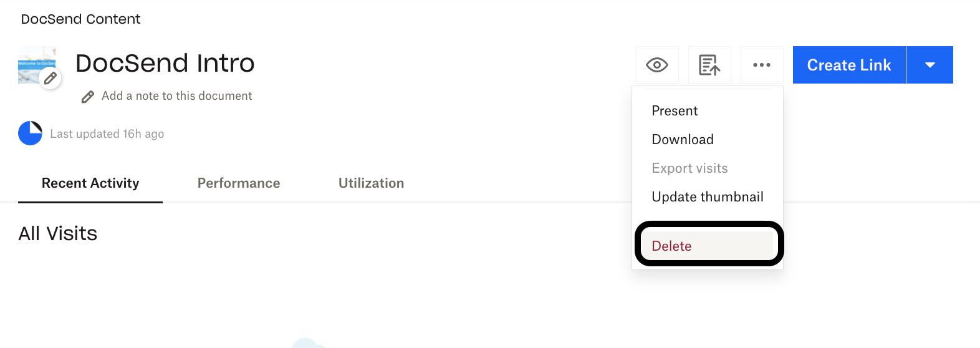980x348 pixels.
Task: Click the pencil icon on the document thumbnail
Action: point(50,79)
